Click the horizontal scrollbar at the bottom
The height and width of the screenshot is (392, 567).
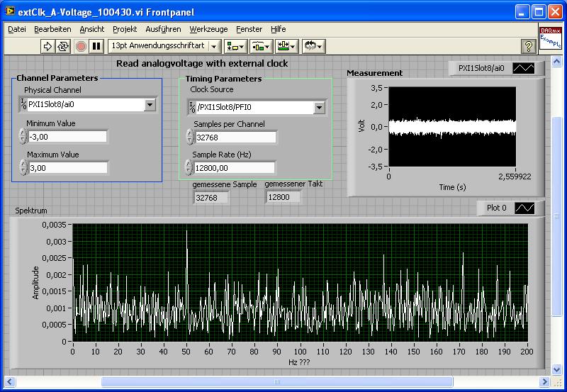coord(276,382)
